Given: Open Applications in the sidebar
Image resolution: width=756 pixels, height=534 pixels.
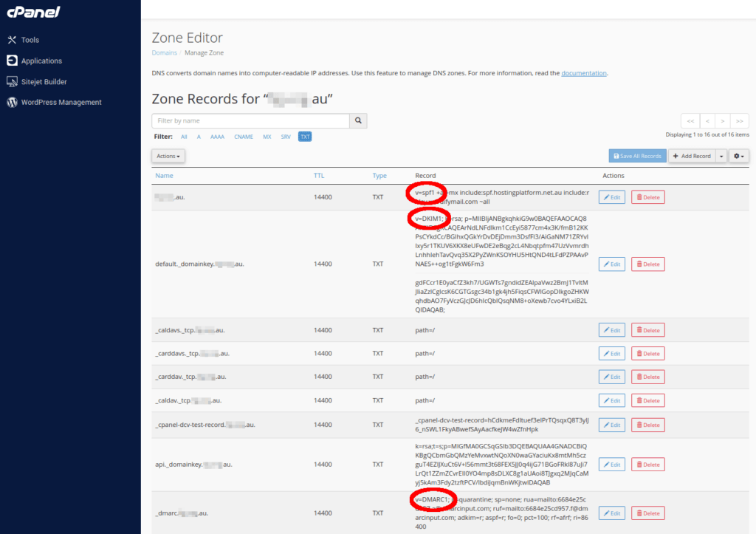Looking at the screenshot, I should [x=41, y=61].
